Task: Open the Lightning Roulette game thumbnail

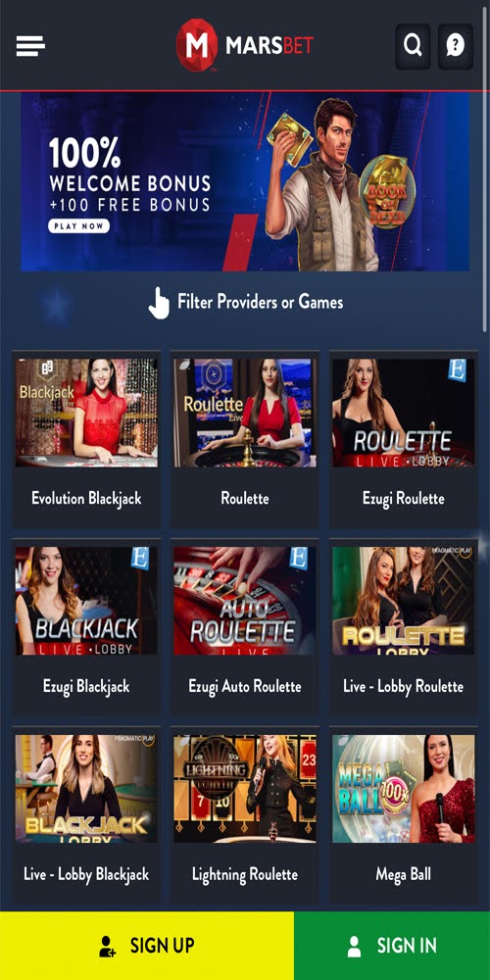Action: [244, 789]
